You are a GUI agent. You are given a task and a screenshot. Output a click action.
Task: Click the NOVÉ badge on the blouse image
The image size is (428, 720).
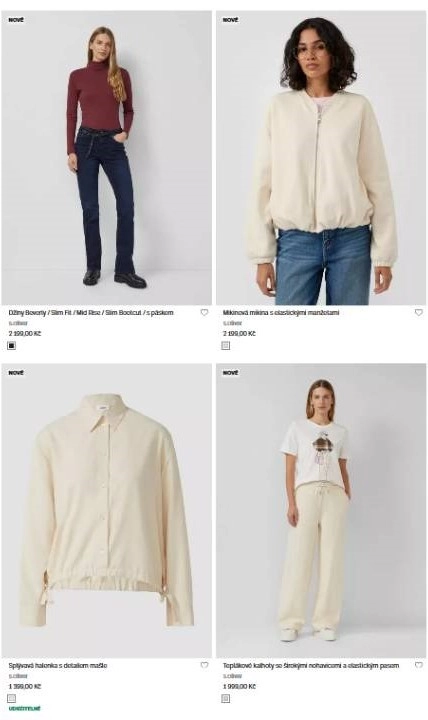coord(16,372)
